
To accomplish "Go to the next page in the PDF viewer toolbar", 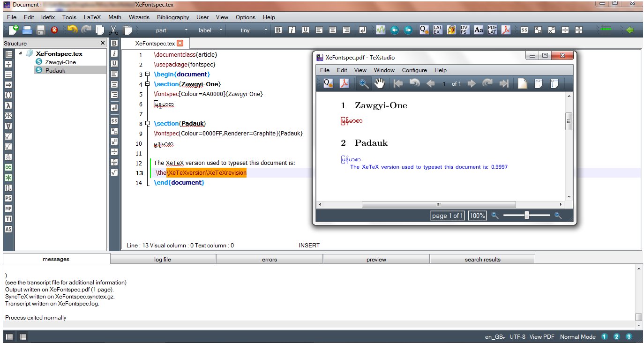I will coord(472,83).
